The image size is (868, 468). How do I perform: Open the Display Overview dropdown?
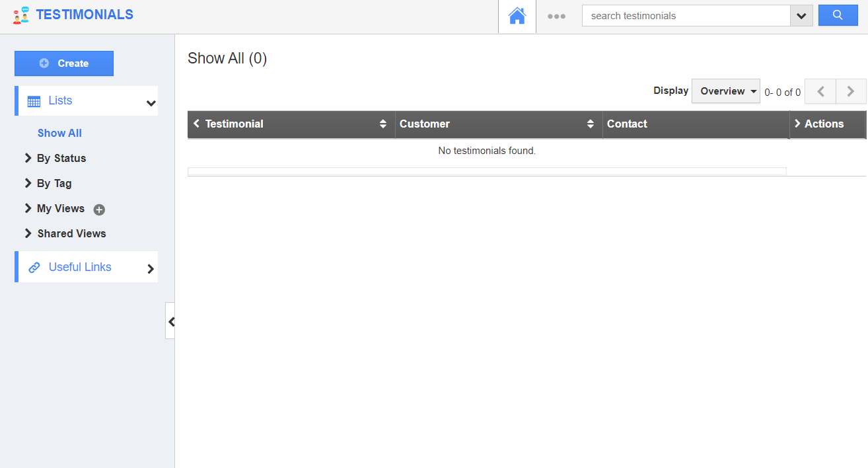point(726,91)
